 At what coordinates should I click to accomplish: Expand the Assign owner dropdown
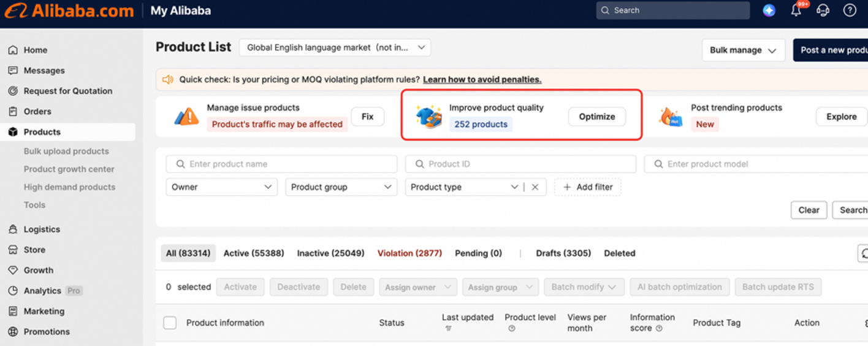pos(418,287)
